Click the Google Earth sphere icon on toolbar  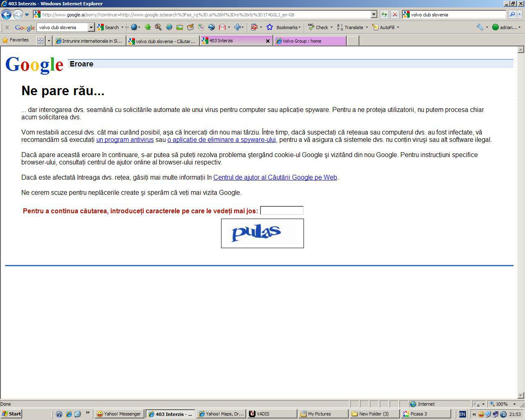click(x=212, y=27)
